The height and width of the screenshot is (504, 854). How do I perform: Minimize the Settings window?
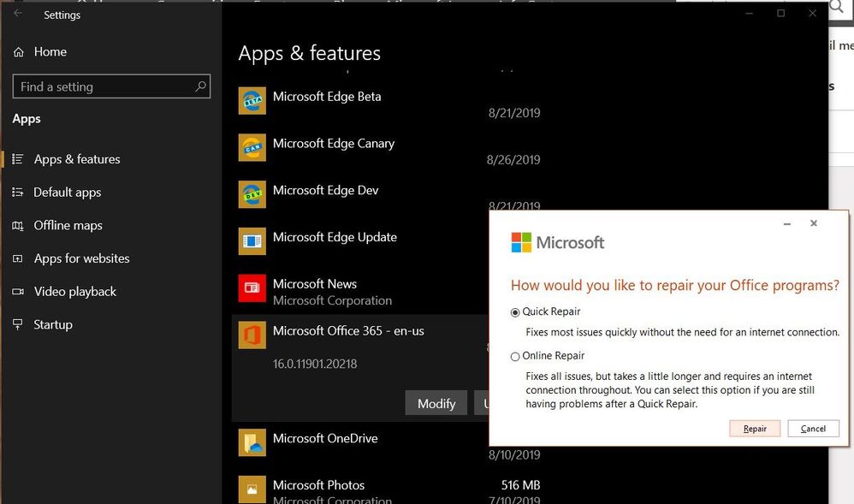click(750, 13)
